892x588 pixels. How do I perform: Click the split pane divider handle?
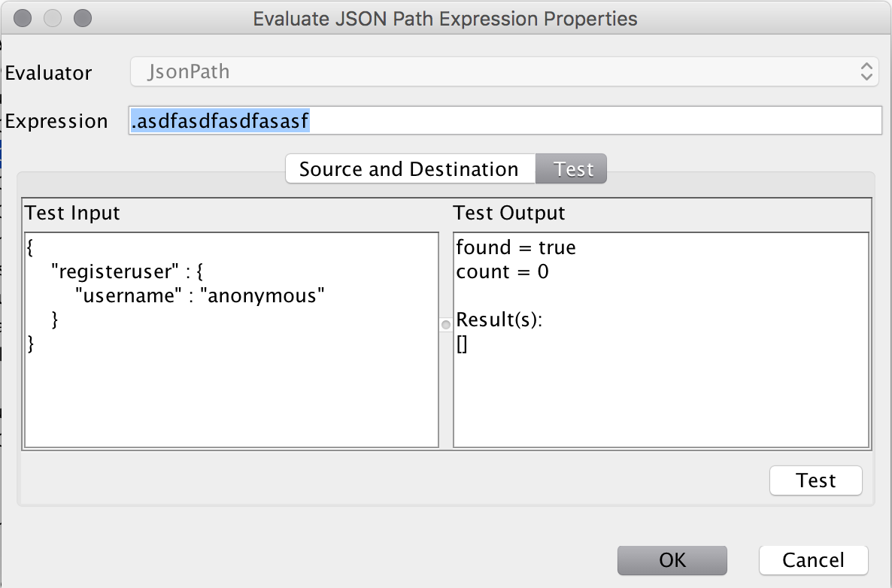(446, 325)
